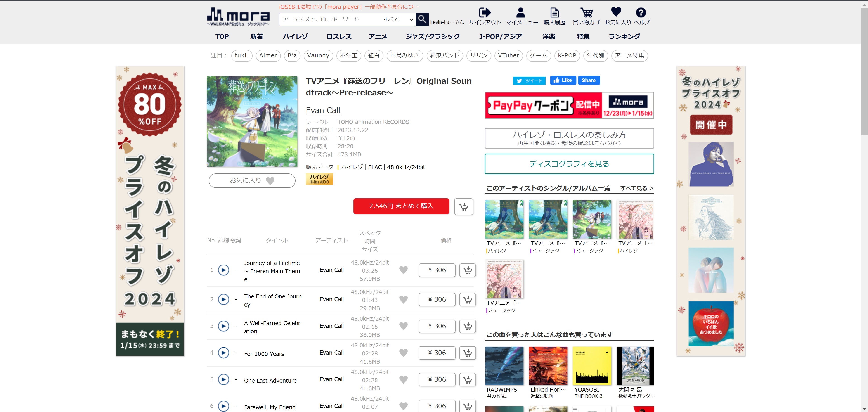The width and height of the screenshot is (868, 412).
Task: Add Farewell, My Friend to cart
Action: 467,406
